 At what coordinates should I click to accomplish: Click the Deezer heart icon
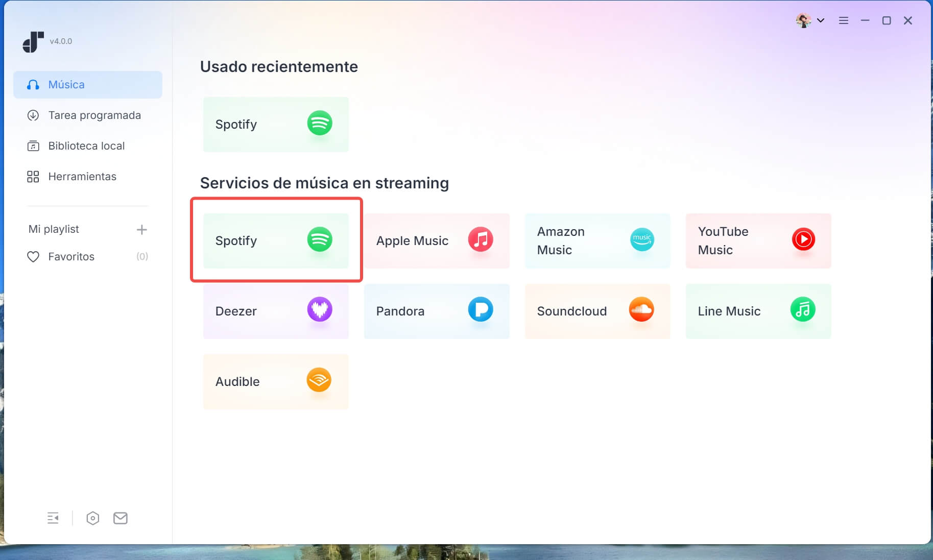(320, 309)
